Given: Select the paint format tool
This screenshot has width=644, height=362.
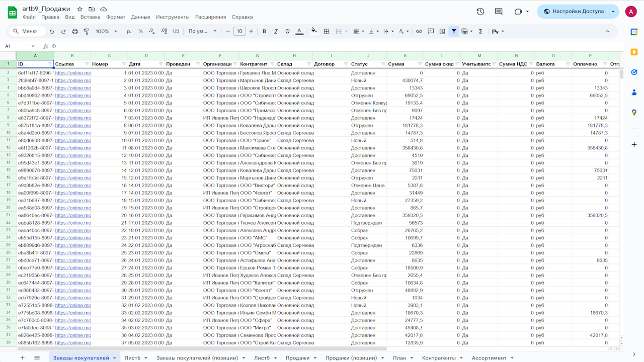Looking at the screenshot, I should pyautogui.click(x=86, y=31).
